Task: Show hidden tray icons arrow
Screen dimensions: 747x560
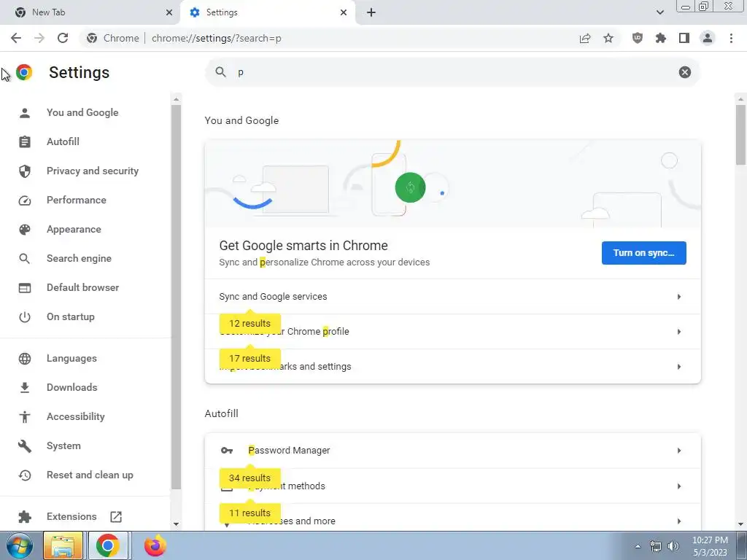Action: 638,546
